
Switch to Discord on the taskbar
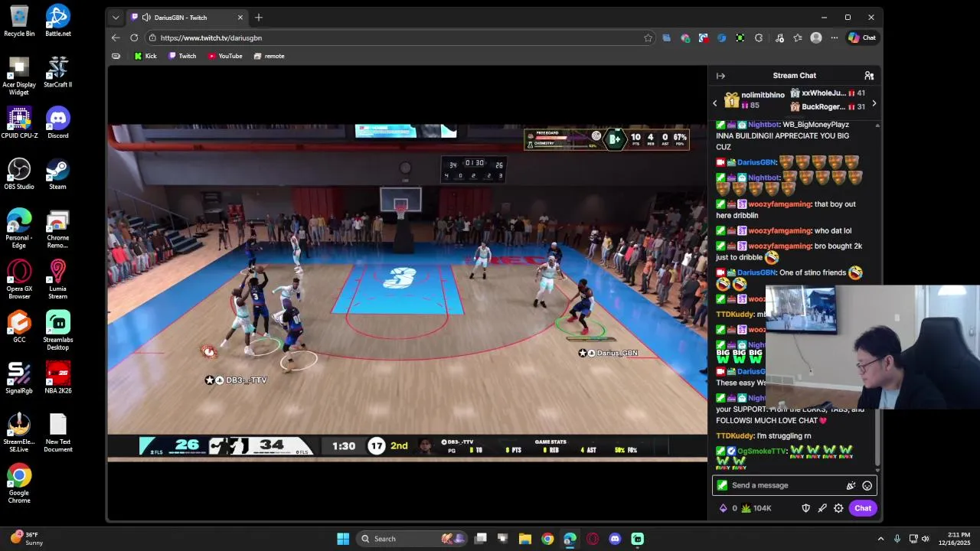click(615, 539)
